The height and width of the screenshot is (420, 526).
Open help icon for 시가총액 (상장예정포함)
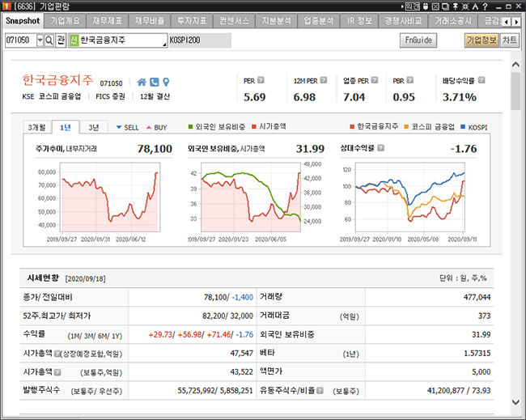[x=57, y=354]
